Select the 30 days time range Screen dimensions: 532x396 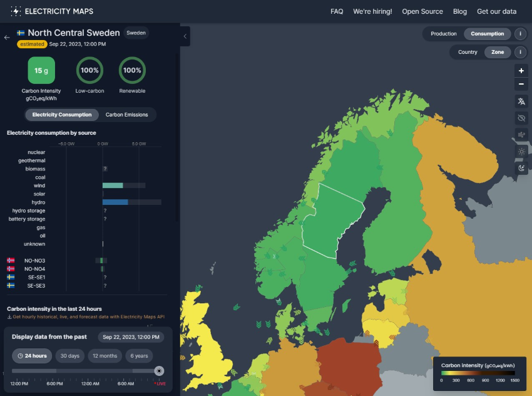(70, 356)
